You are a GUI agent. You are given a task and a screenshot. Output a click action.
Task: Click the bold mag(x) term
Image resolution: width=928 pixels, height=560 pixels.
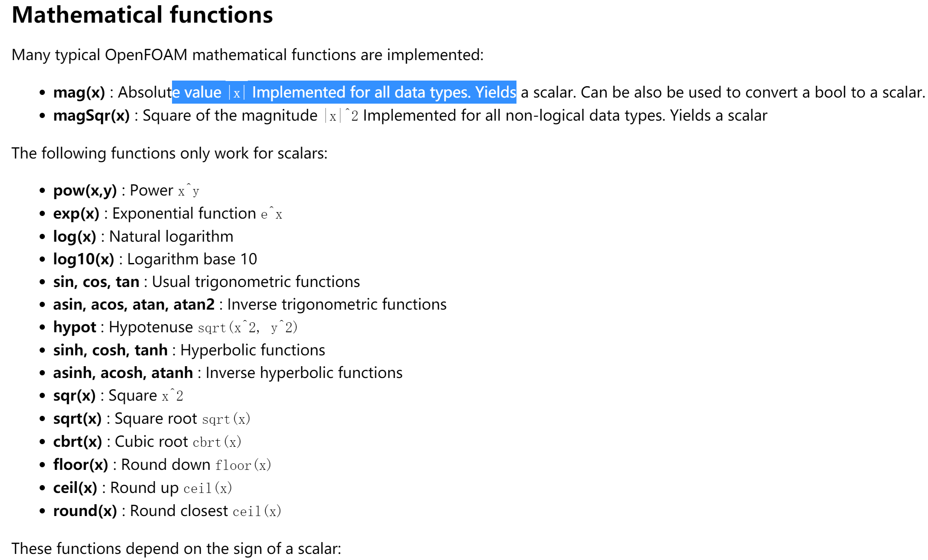click(x=79, y=92)
